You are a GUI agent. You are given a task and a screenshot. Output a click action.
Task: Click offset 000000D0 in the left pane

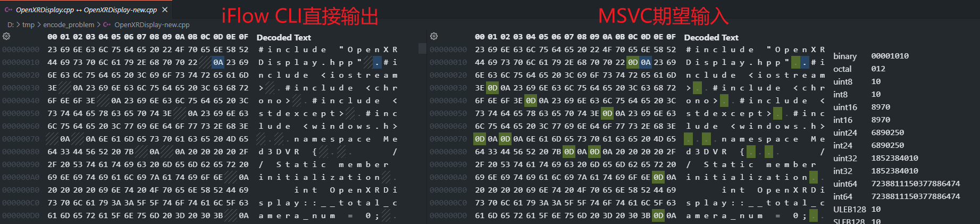[x=21, y=215]
